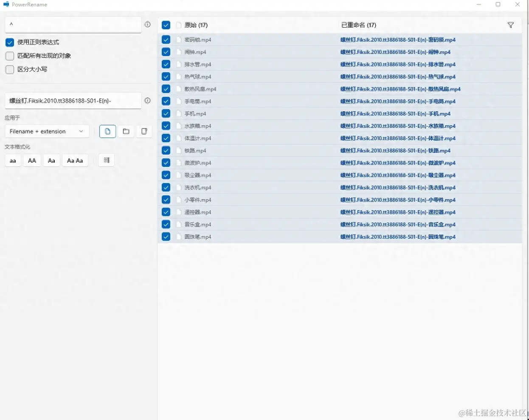Select original name 遥控器.mp4
529x420 pixels.
point(198,212)
